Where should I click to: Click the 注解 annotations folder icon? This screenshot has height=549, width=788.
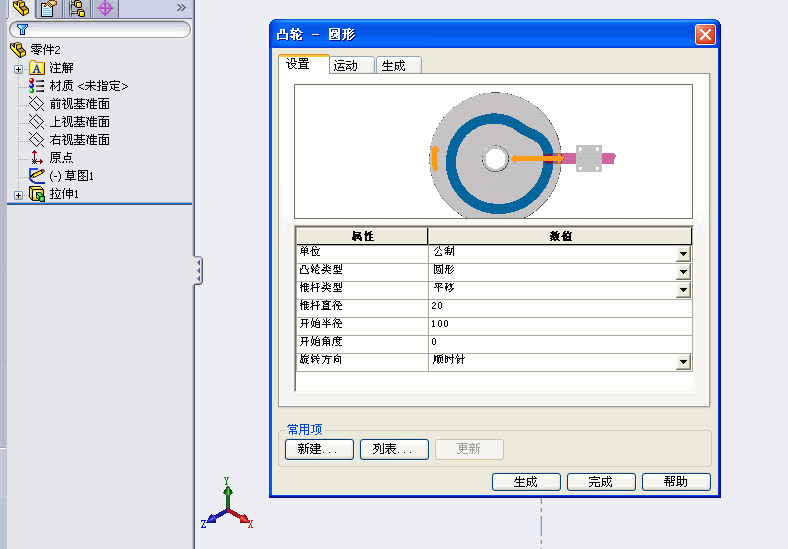pos(37,68)
